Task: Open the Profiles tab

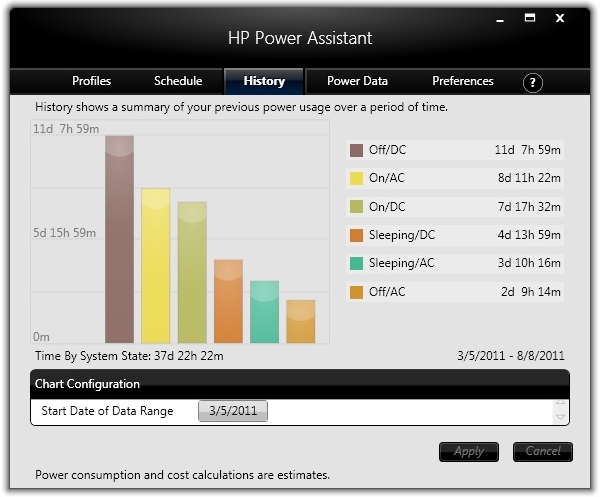Action: tap(91, 81)
